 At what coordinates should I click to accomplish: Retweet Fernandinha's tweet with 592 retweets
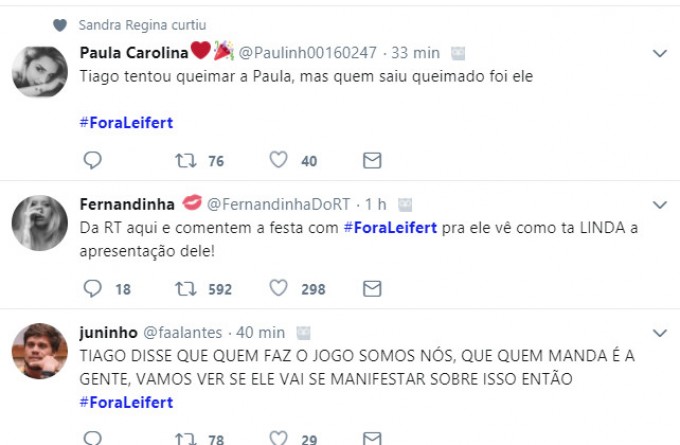(185, 289)
